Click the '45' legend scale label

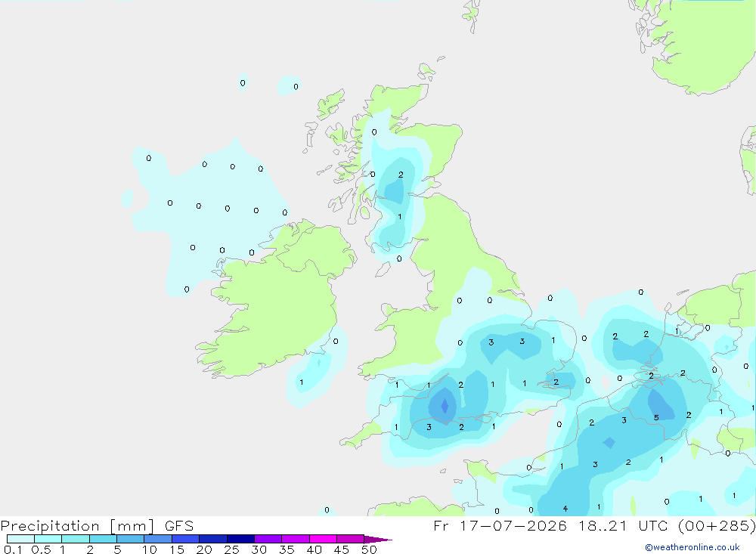[x=342, y=549]
